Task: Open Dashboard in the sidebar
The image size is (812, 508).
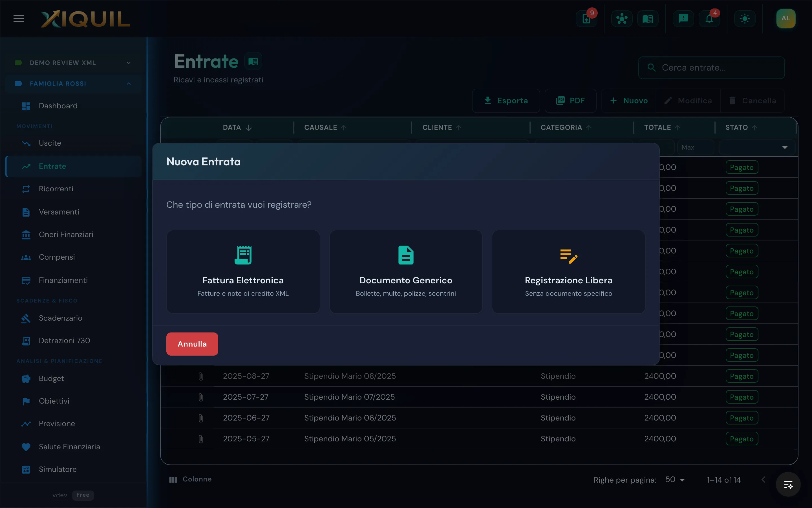Action: [74, 106]
